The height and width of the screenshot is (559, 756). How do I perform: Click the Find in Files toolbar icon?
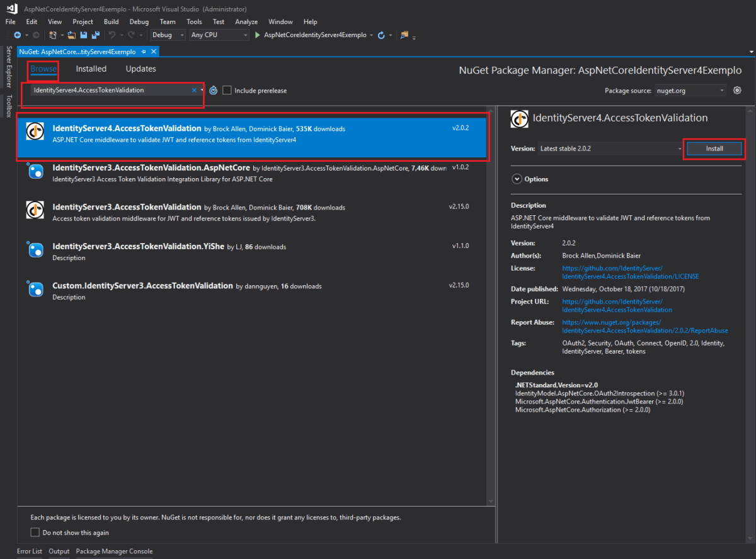404,35
